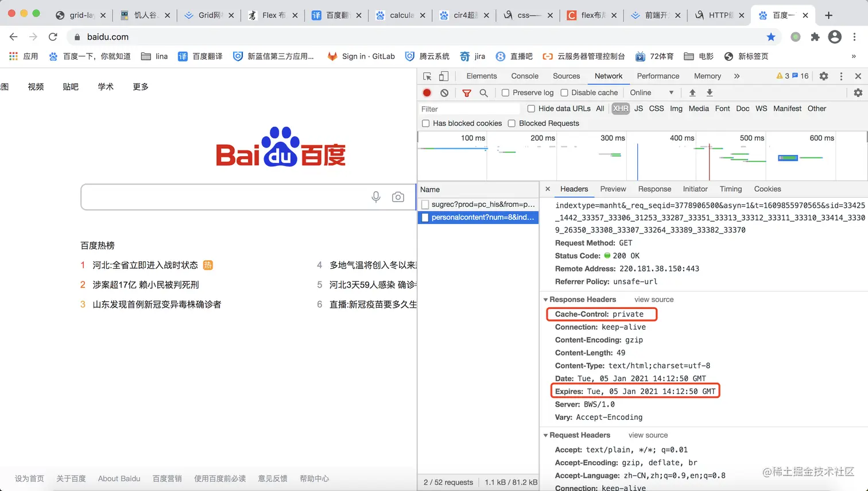Click the network Filter text field
This screenshot has width=868, height=491.
pyautogui.click(x=470, y=109)
